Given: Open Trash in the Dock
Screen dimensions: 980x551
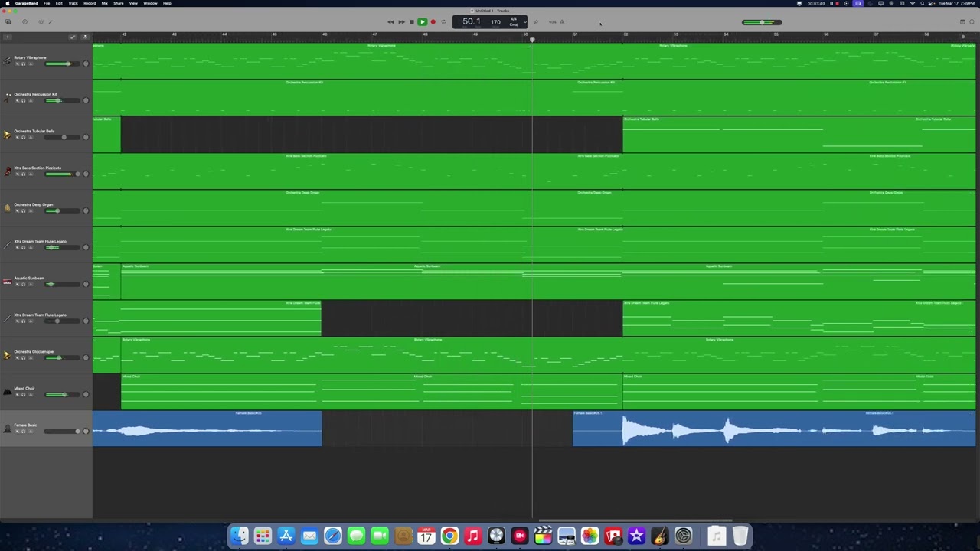Looking at the screenshot, I should point(740,536).
